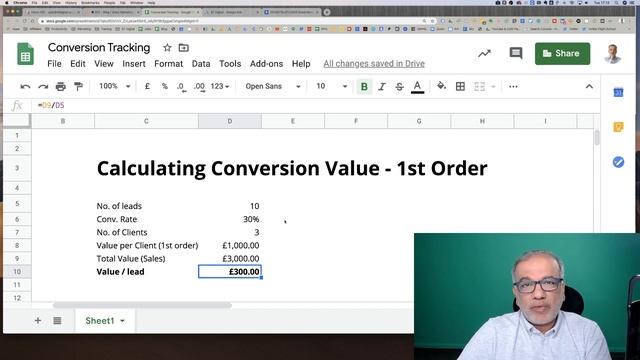Click the £1,000.00 value cell

[230, 245]
